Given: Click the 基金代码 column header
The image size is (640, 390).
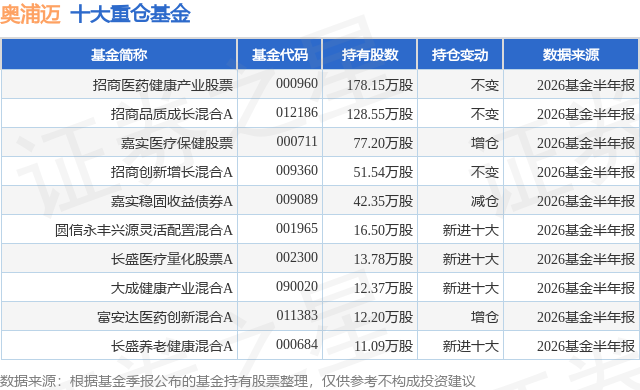Looking at the screenshot, I should pyautogui.click(x=280, y=55).
